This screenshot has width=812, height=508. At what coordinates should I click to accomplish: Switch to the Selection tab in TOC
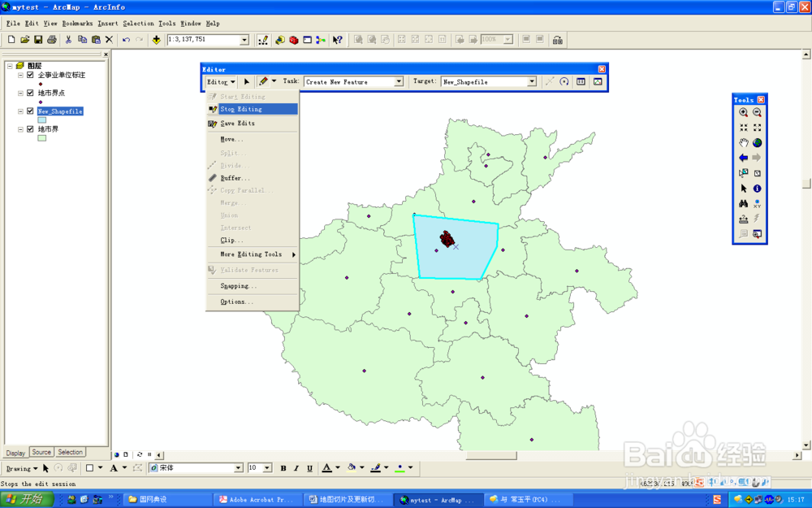point(70,452)
